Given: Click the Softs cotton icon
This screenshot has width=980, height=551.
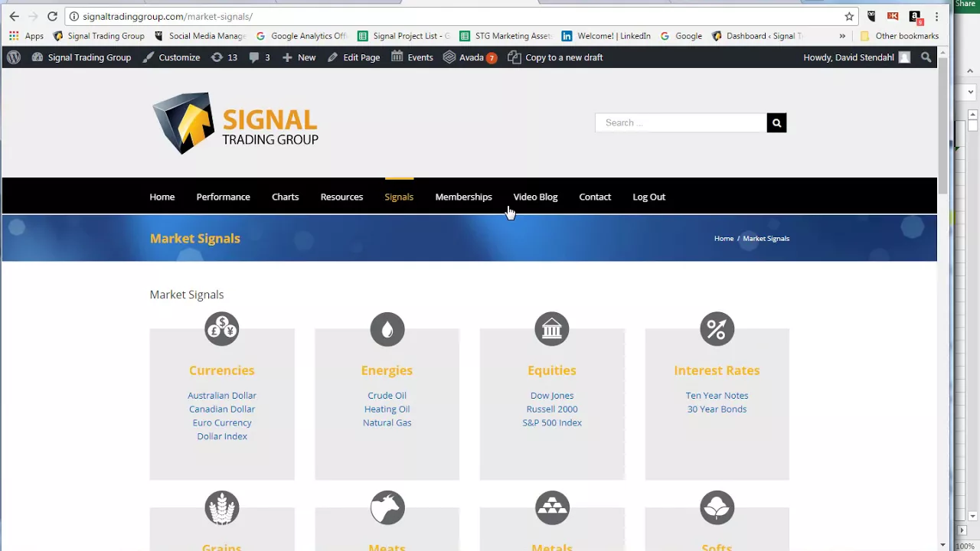Looking at the screenshot, I should (x=717, y=507).
